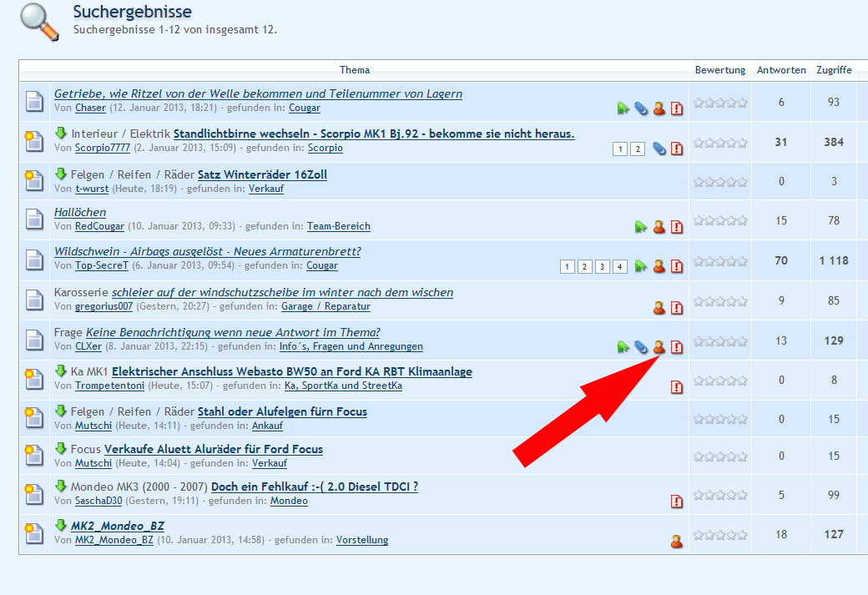This screenshot has height=595, width=868.
Task: Click the orange user icon in the Getriebe row
Action: pos(659,108)
